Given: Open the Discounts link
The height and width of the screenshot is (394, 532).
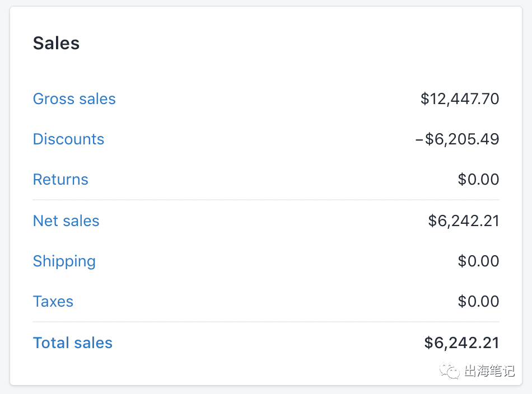Looking at the screenshot, I should pos(68,139).
